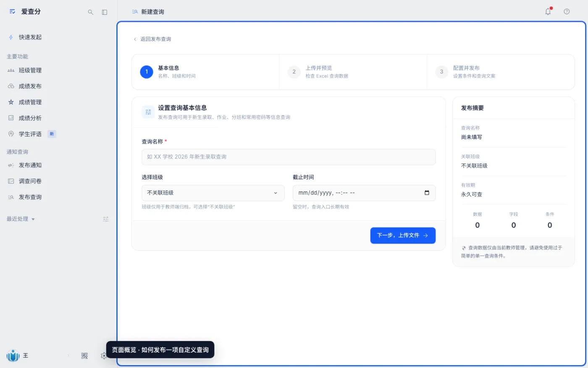588x368 pixels.
Task: Click the 新建查询 page title
Action: 152,12
